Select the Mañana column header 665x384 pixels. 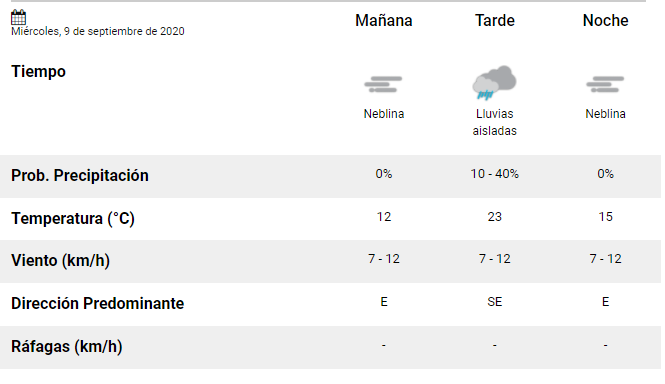[383, 20]
